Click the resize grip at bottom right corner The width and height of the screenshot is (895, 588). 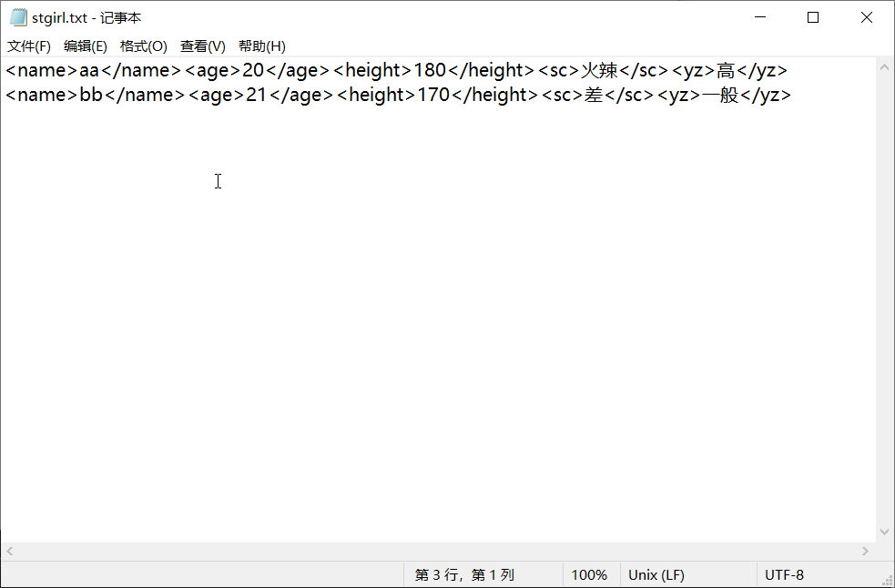pos(887,581)
